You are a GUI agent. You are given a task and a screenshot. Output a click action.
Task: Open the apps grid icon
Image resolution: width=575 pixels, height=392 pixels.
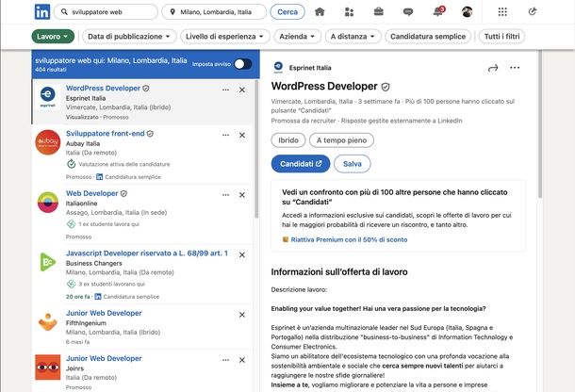502,11
